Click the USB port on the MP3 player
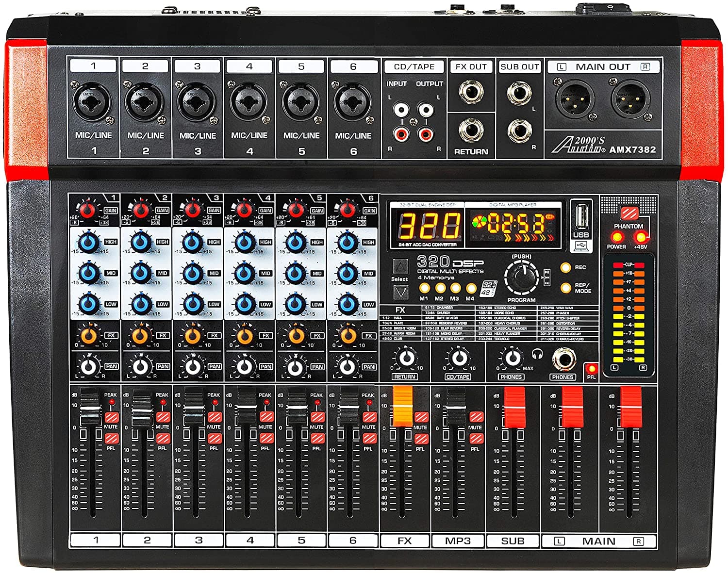The height and width of the screenshot is (573, 728). [x=581, y=216]
